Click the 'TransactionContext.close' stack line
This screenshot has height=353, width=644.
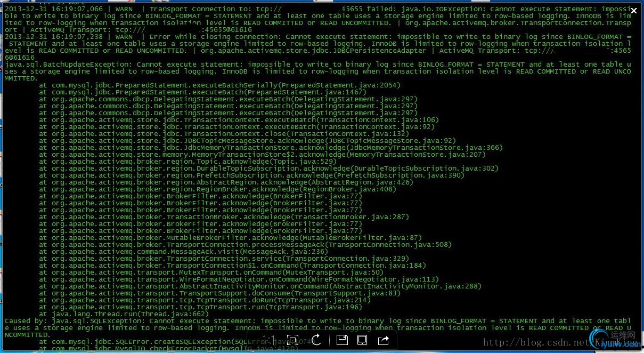click(224, 134)
